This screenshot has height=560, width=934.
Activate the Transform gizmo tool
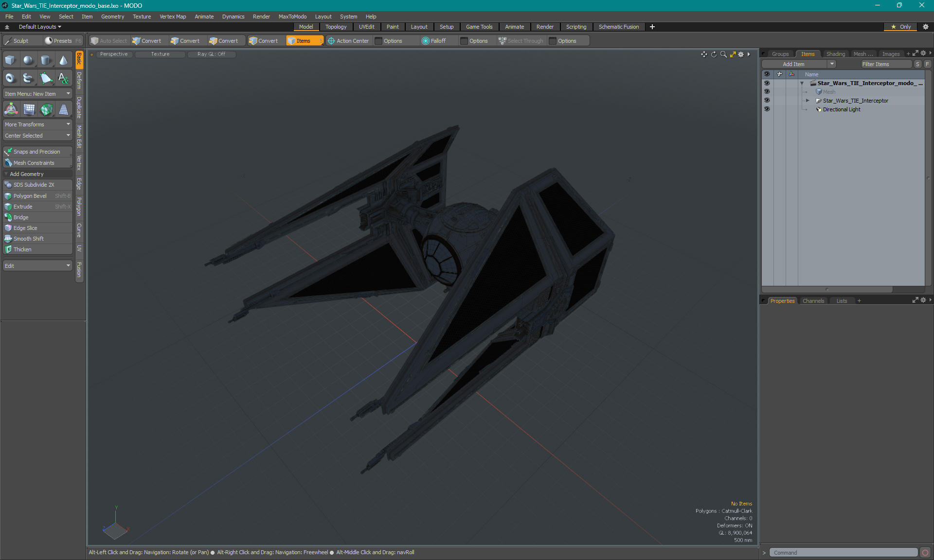pos(11,109)
